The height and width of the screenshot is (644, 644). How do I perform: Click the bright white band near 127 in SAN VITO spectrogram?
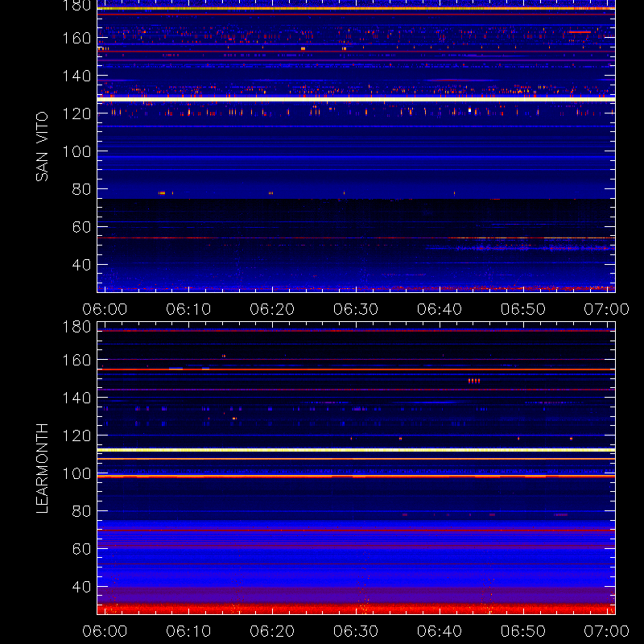coord(356,99)
